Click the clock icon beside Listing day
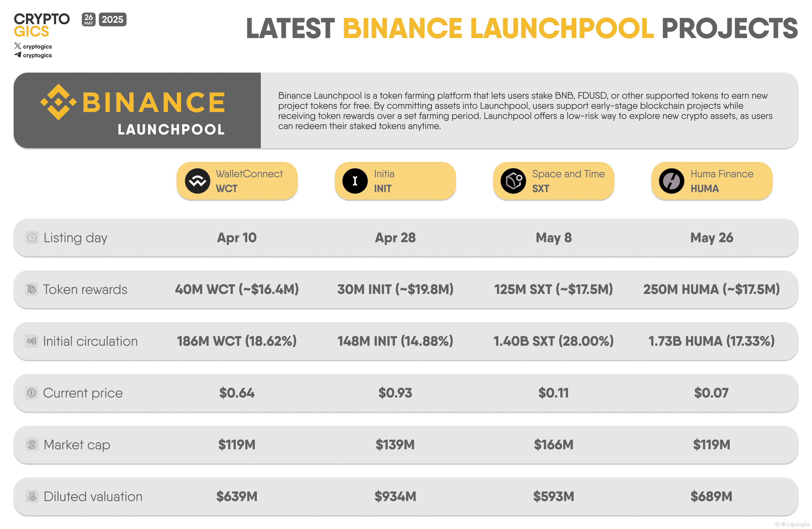812x529 pixels. point(32,238)
